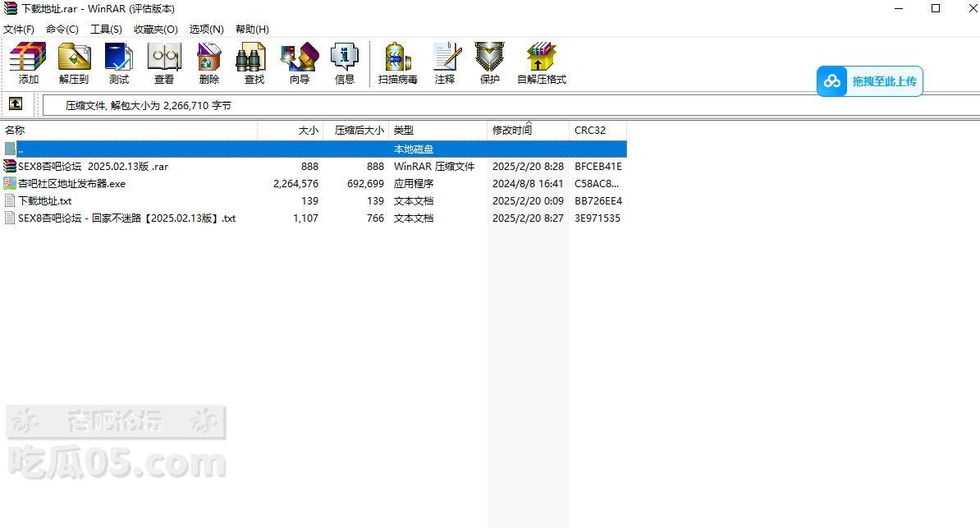980x528 pixels.
Task: Click the exe icon of 杏吧社区地址发布器.exe
Action: [9, 183]
